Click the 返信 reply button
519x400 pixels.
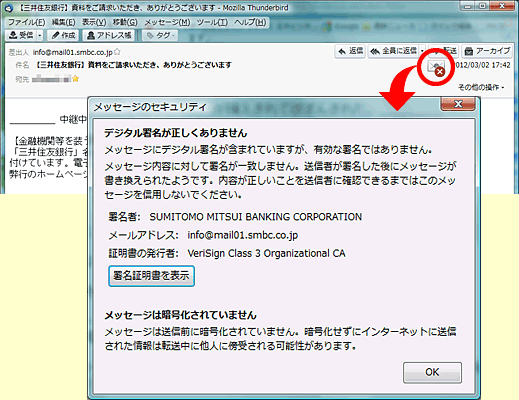pos(350,51)
